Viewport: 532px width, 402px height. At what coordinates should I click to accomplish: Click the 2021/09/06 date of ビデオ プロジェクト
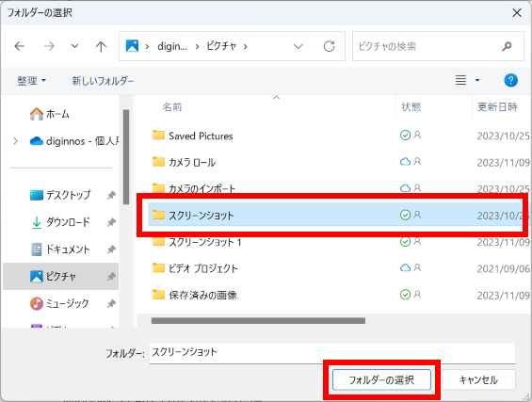click(504, 268)
